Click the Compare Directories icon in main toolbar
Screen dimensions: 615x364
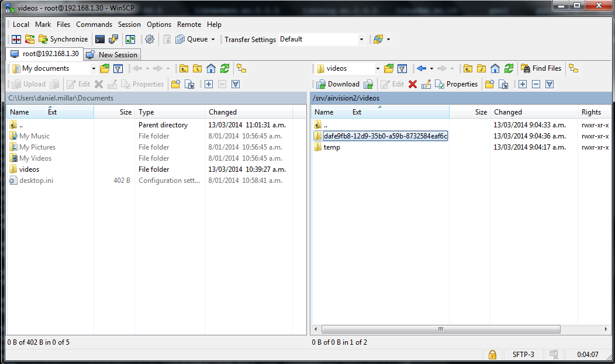16,39
